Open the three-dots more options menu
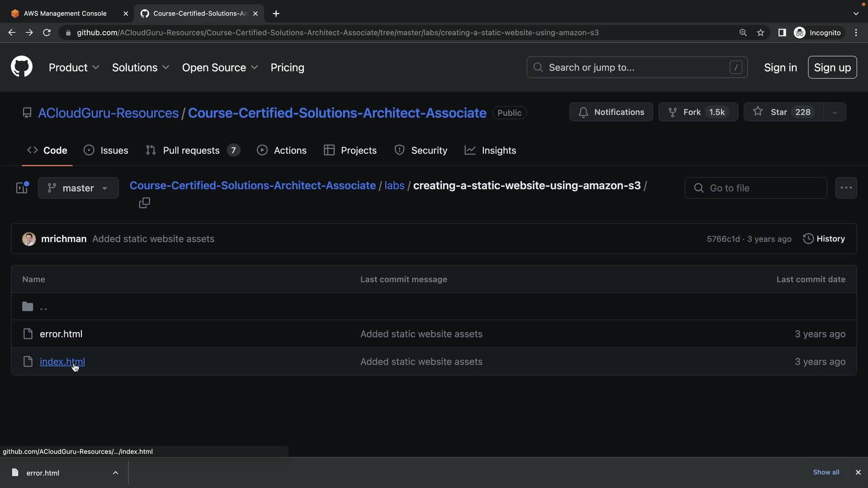The width and height of the screenshot is (868, 488). pyautogui.click(x=846, y=188)
